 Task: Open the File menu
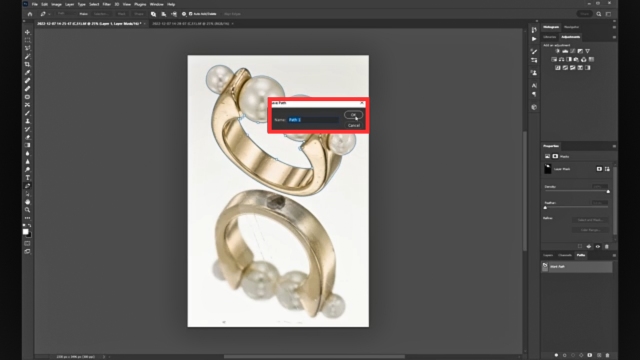(35, 4)
